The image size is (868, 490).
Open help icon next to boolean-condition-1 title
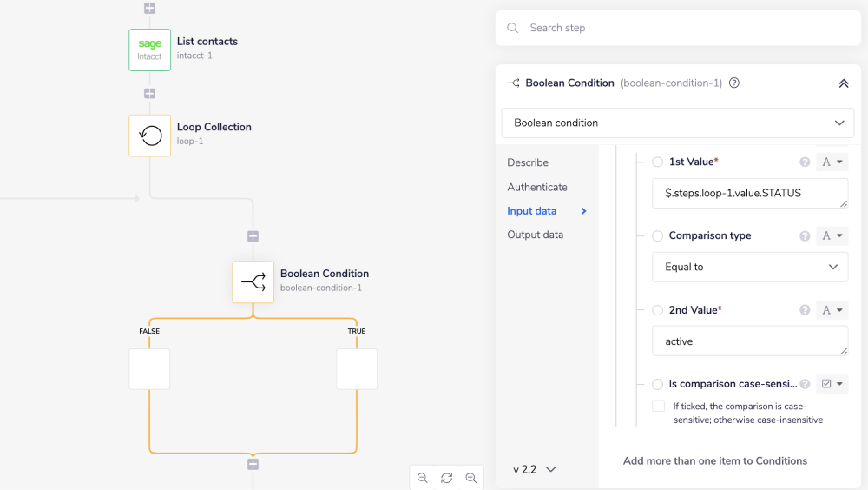click(x=734, y=83)
